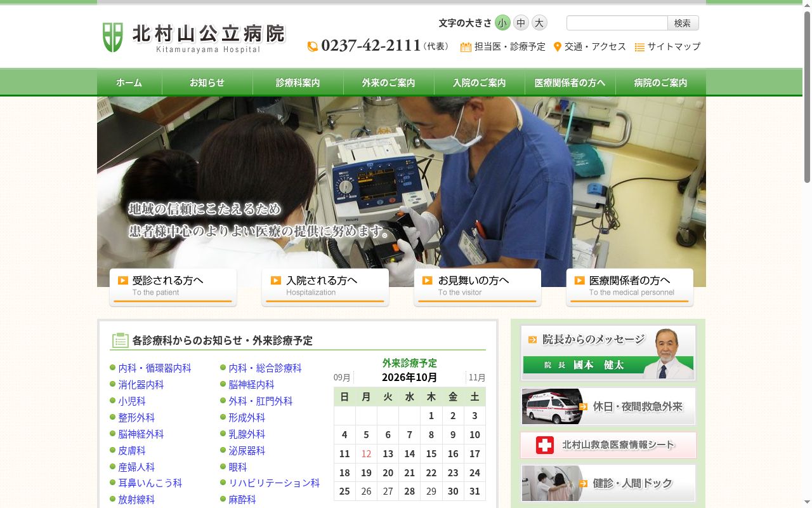The image size is (812, 508).
Task: Open the リハビリテーション科 department link
Action: pos(274,483)
